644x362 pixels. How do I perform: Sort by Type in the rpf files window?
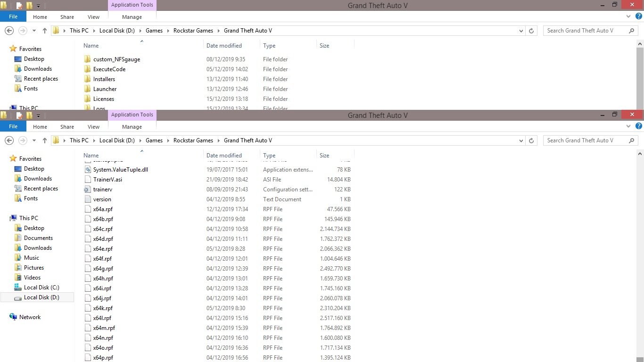click(x=269, y=156)
